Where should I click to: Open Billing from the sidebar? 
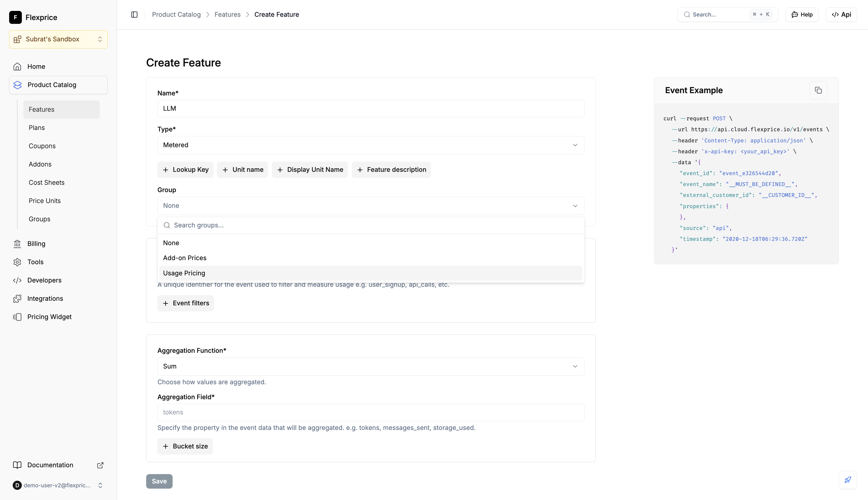36,243
